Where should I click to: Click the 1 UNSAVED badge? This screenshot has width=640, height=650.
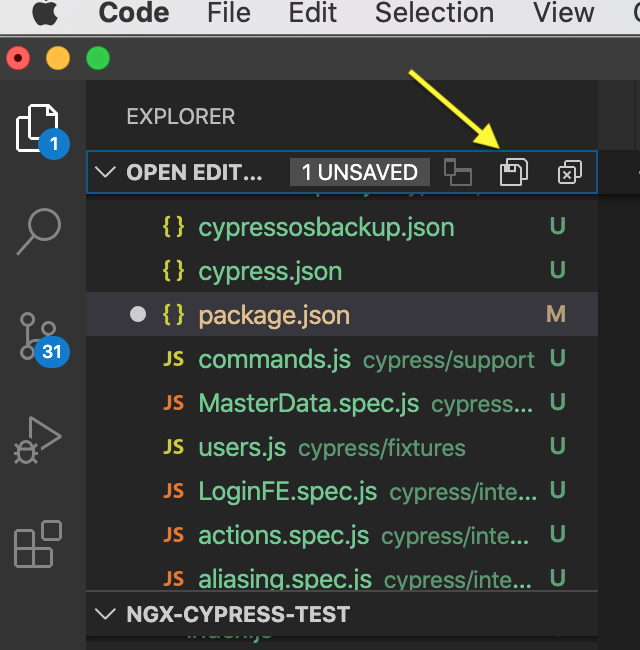(x=359, y=172)
